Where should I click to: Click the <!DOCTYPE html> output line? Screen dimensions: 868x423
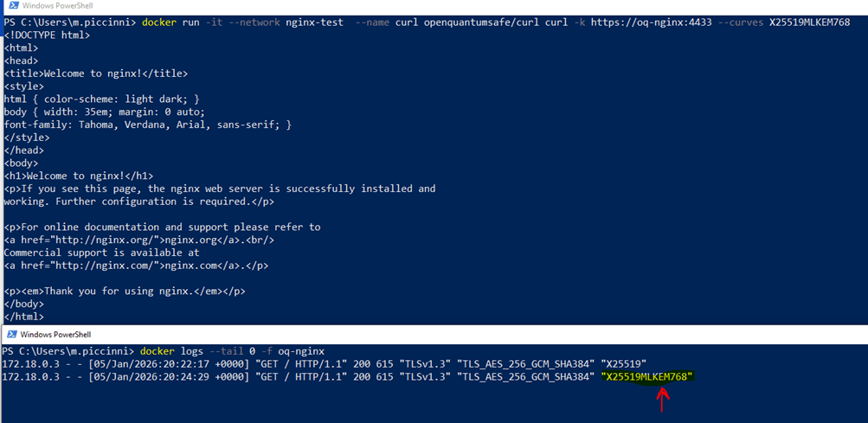[47, 35]
